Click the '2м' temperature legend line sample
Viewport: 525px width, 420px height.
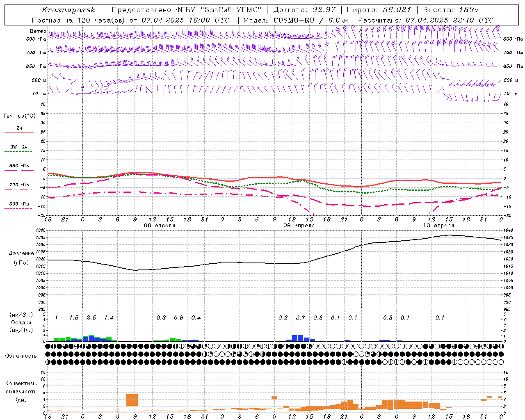pyautogui.click(x=19, y=132)
